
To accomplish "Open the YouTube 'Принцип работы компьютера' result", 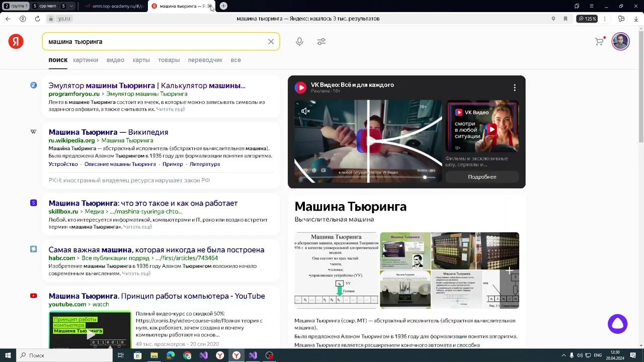I will pyautogui.click(x=156, y=296).
